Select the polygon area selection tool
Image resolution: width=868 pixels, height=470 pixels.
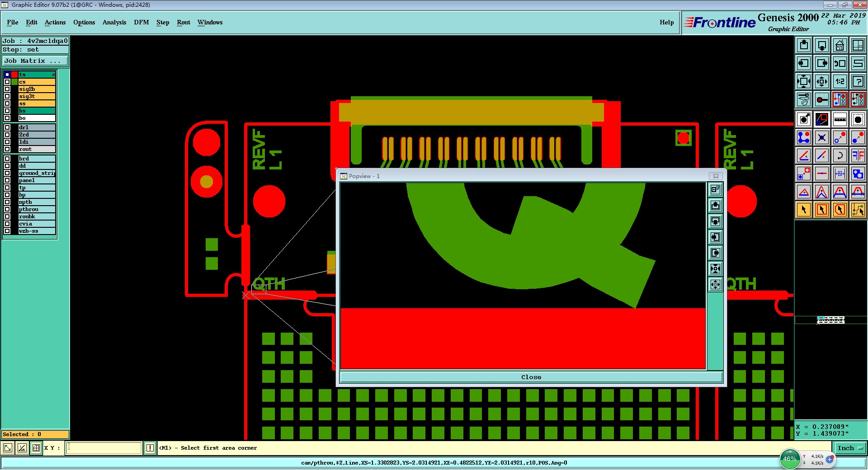[x=840, y=210]
